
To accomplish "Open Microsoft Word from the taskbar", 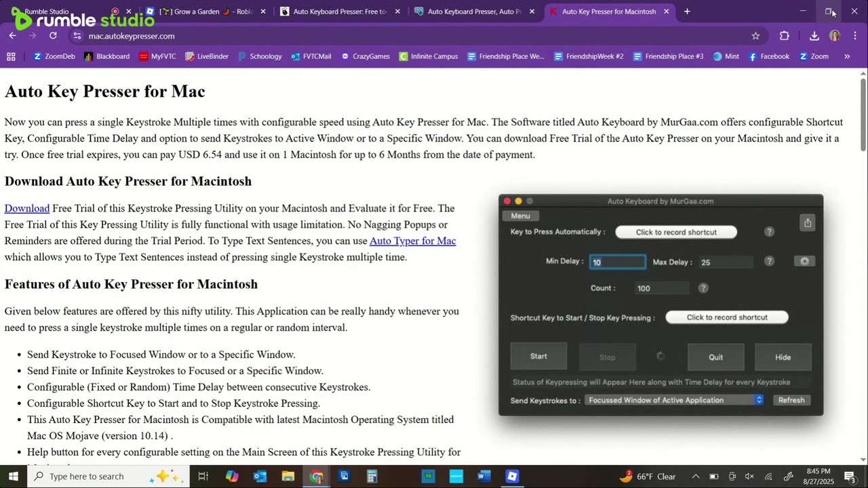I will 484,476.
